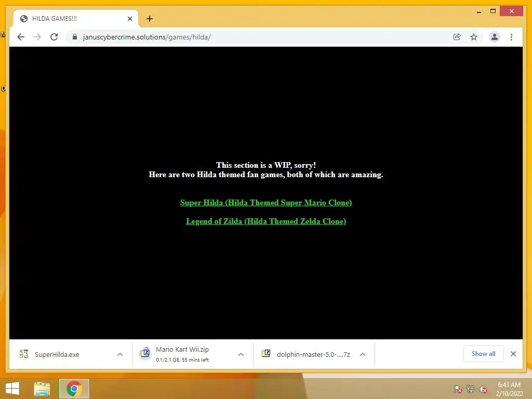
Task: Expand options for dolphin-master download
Action: point(362,354)
